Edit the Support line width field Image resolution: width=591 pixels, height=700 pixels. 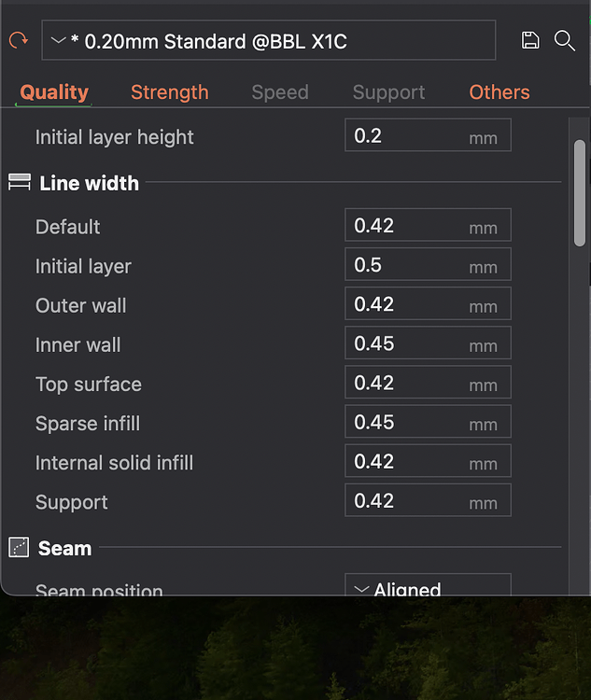tap(428, 500)
